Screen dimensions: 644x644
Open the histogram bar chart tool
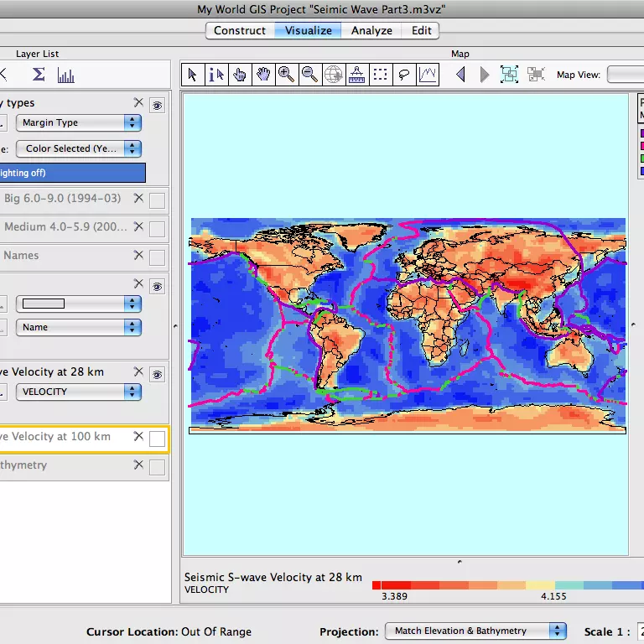(x=66, y=75)
